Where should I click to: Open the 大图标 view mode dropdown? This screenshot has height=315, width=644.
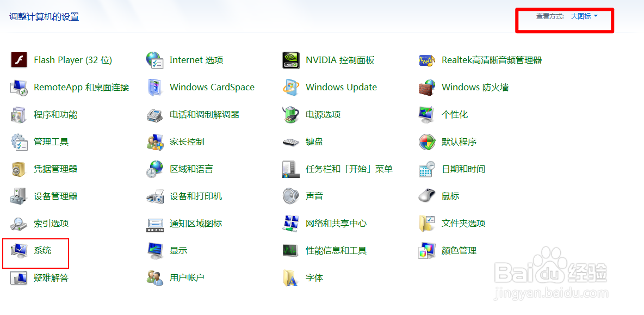[x=584, y=16]
